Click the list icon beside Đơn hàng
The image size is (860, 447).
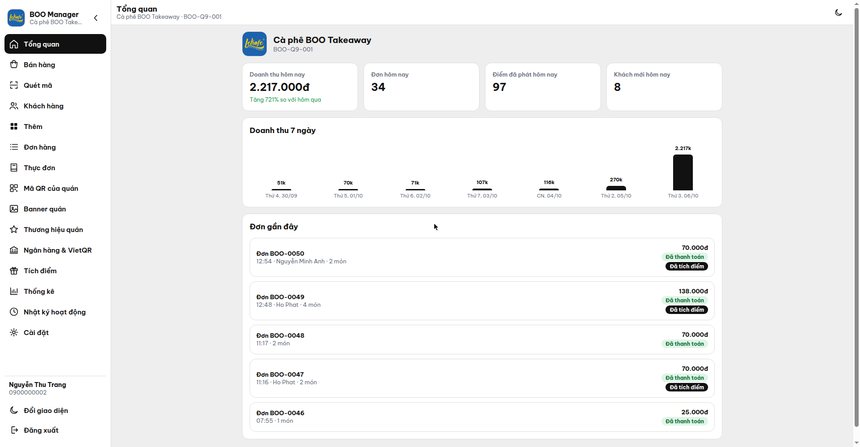click(x=14, y=147)
